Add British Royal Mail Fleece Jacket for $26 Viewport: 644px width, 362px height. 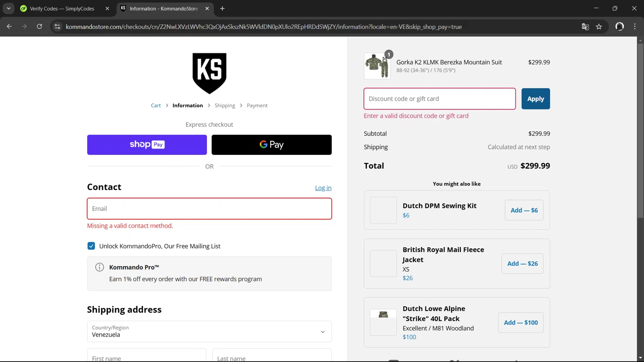coord(522,264)
